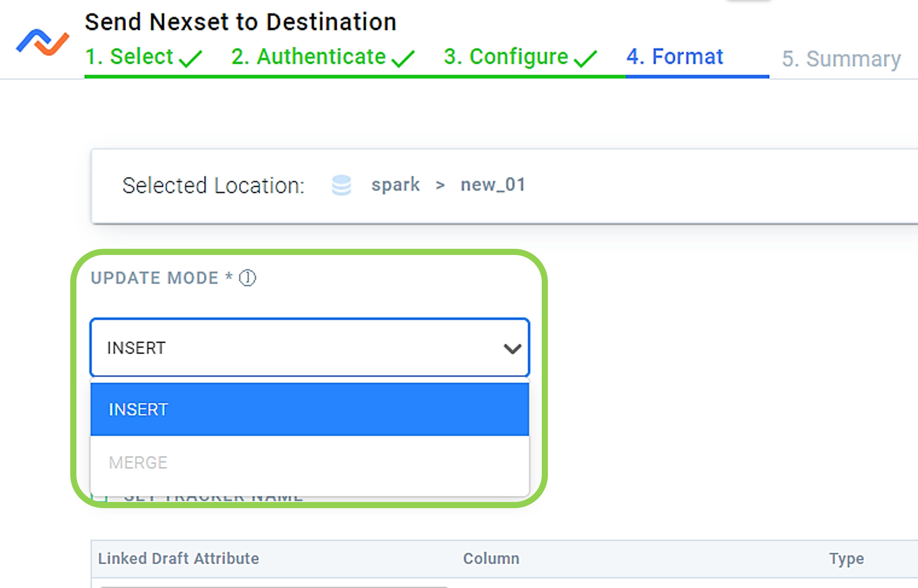The width and height of the screenshot is (918, 588).
Task: Click the Select step checkmark
Action: tap(190, 58)
